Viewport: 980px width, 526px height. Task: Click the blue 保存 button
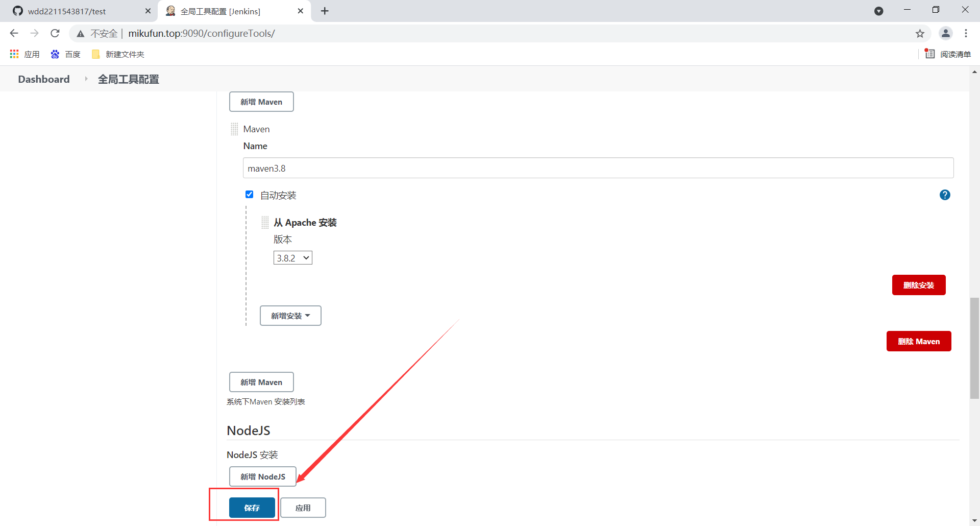252,508
